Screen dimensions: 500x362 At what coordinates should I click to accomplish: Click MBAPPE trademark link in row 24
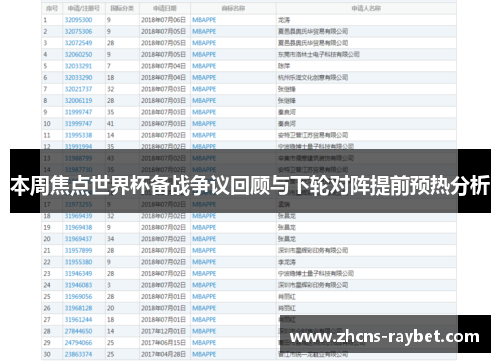tap(204, 285)
